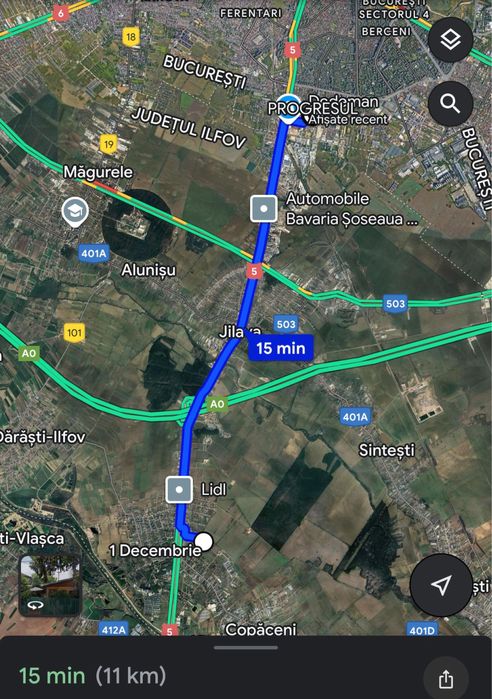The height and width of the screenshot is (699, 492).
Task: Tap the 15 min route label
Action: click(281, 348)
